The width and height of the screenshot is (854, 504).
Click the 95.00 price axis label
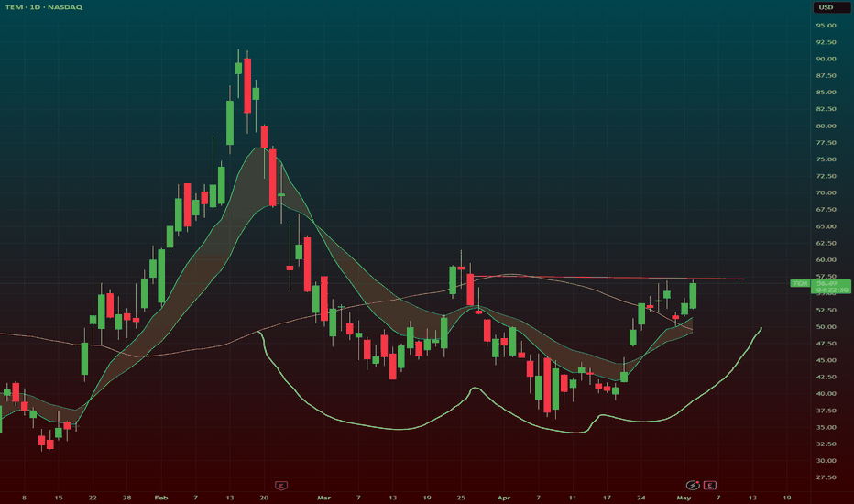826,25
